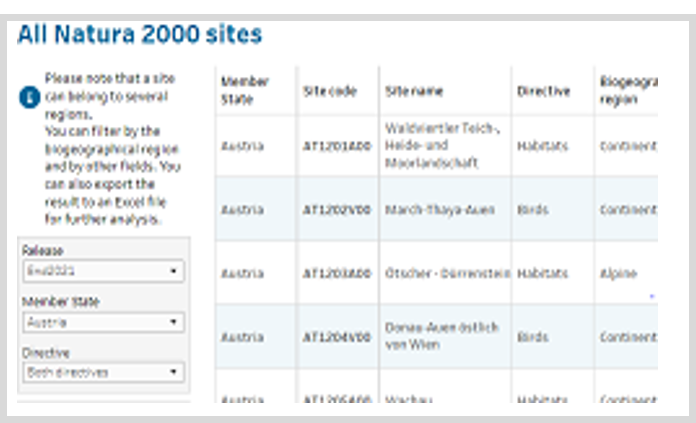Click the 'Site name' column header
Viewport: 696px width, 423px height.
[x=414, y=91]
